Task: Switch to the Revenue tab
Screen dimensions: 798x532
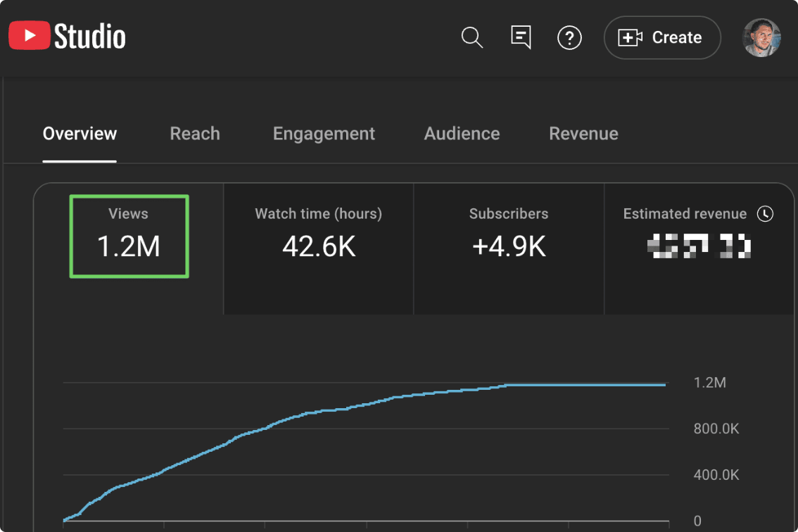Action: [x=583, y=134]
